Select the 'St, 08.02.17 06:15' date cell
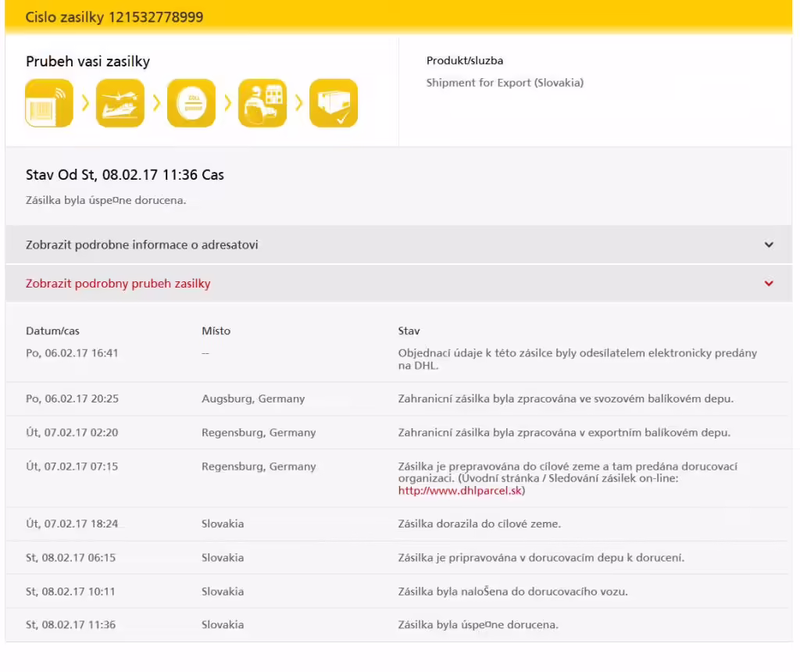 (x=70, y=558)
